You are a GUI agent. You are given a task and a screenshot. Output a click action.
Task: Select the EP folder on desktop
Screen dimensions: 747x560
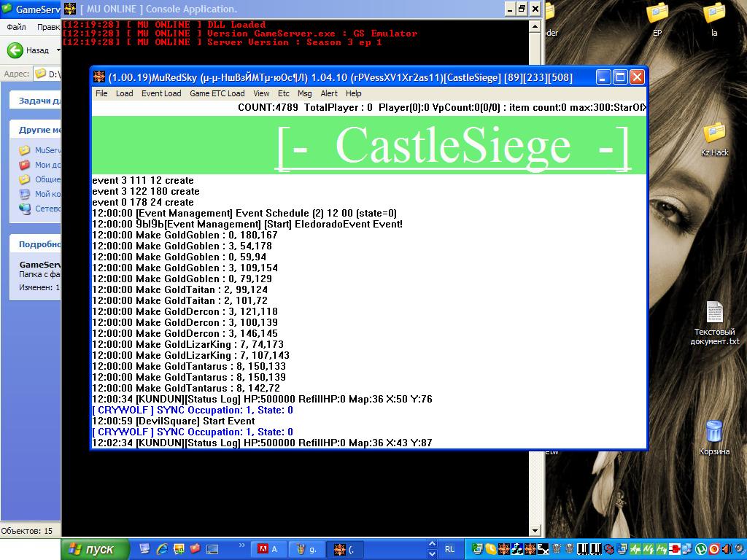[657, 18]
